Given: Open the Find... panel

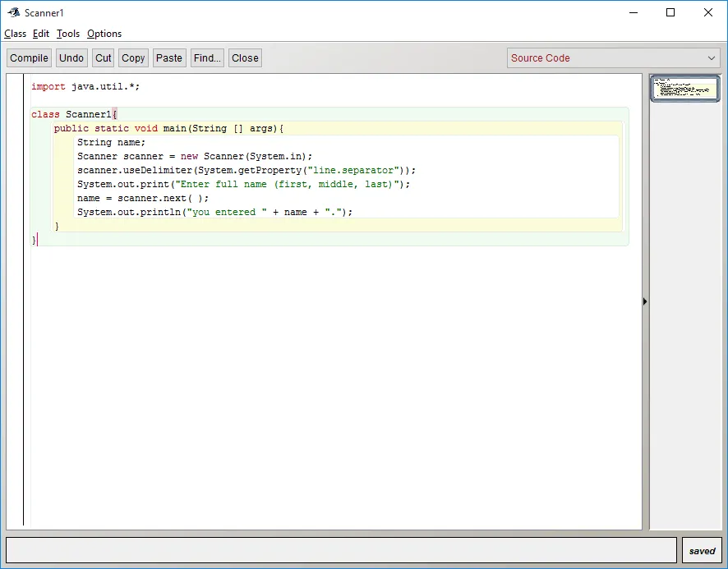Looking at the screenshot, I should (x=207, y=58).
